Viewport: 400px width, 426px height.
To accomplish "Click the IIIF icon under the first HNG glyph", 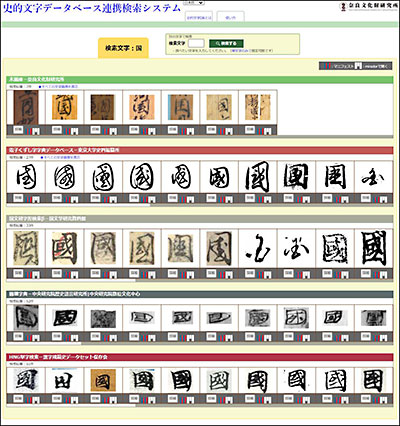I will click(28, 399).
